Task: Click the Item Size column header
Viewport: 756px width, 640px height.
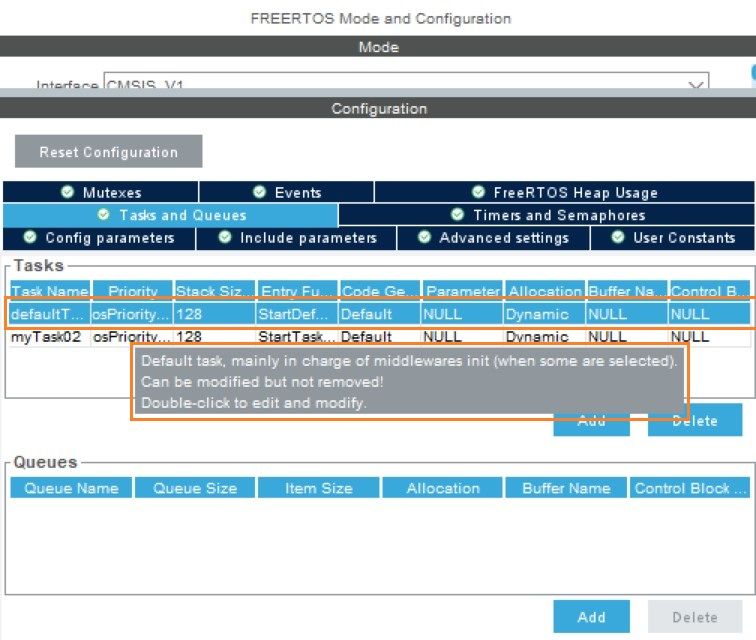Action: click(319, 488)
